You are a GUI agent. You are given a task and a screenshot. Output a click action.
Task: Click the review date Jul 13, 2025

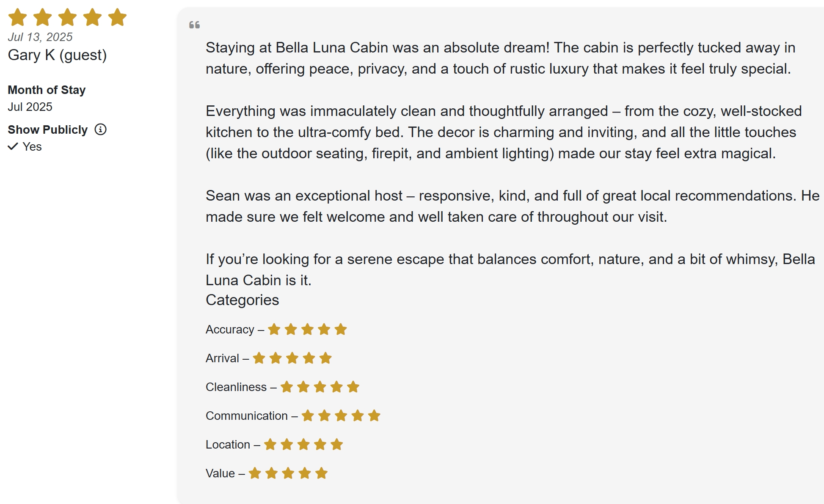pos(40,37)
